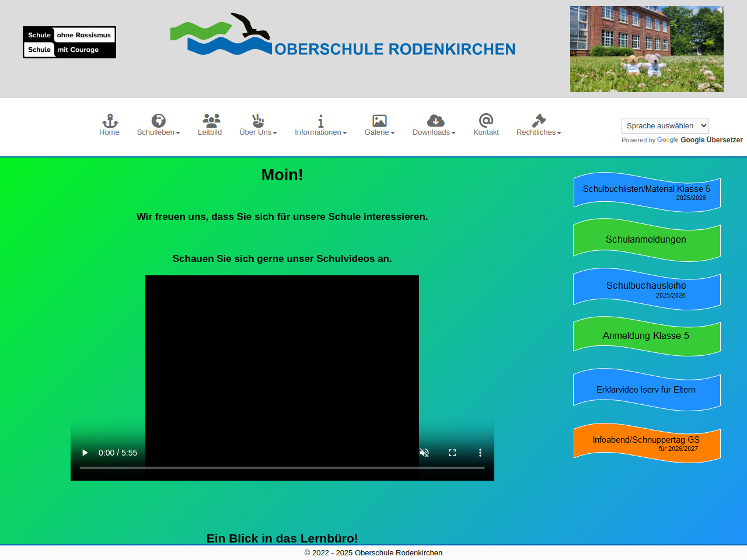747x560 pixels.
Task: Expand the Informationen dropdown menu
Action: 320,125
